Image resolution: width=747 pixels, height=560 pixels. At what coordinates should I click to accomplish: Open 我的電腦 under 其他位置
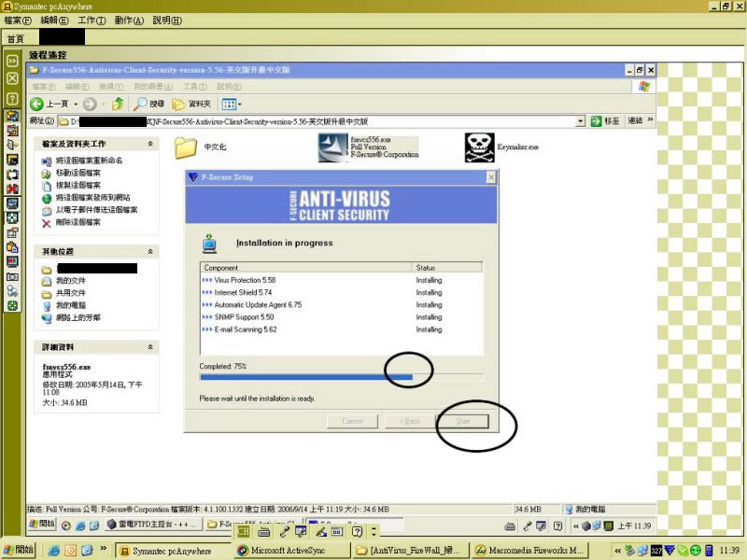[71, 306]
